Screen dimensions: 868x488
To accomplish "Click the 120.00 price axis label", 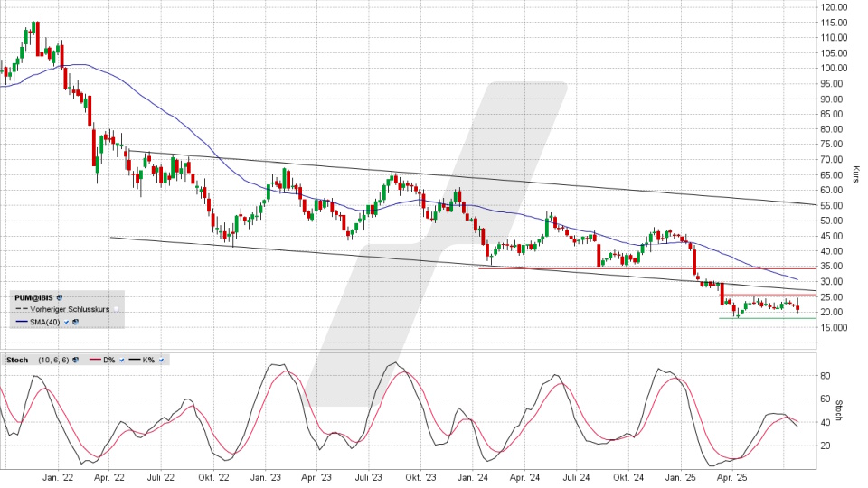I will pos(835,7).
